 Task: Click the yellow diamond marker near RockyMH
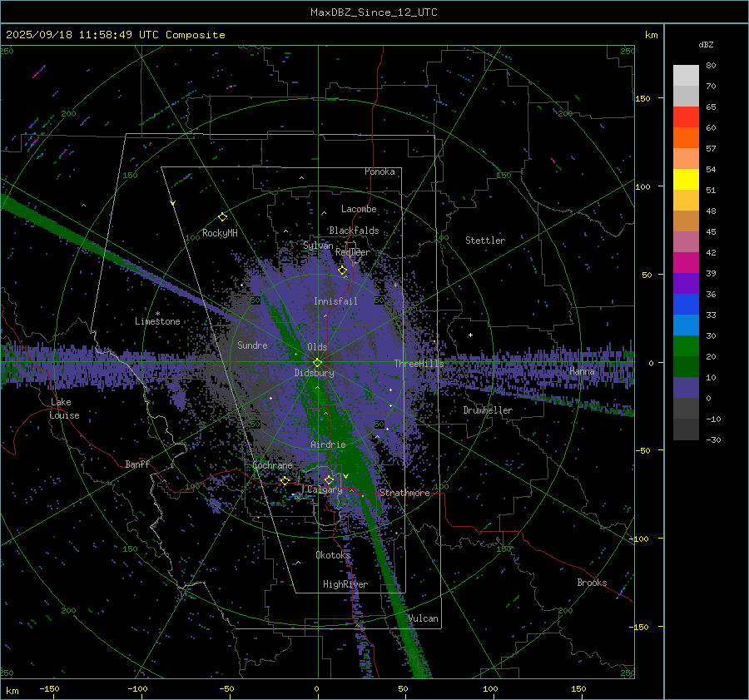pos(222,216)
